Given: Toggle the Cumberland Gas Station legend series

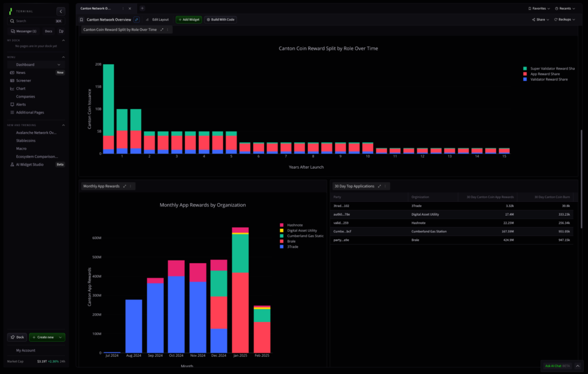Looking at the screenshot, I should (x=301, y=236).
